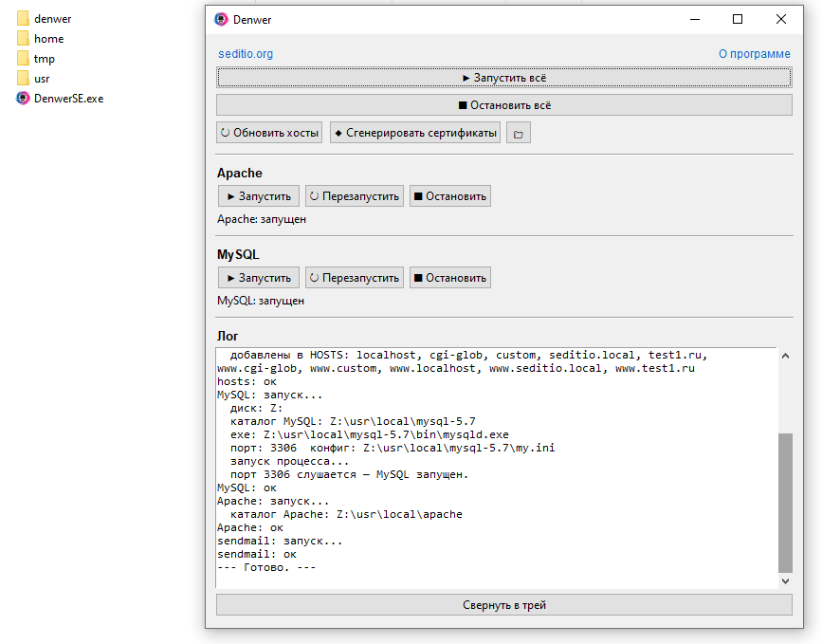
Task: Select the usr folder
Action: click(x=42, y=79)
